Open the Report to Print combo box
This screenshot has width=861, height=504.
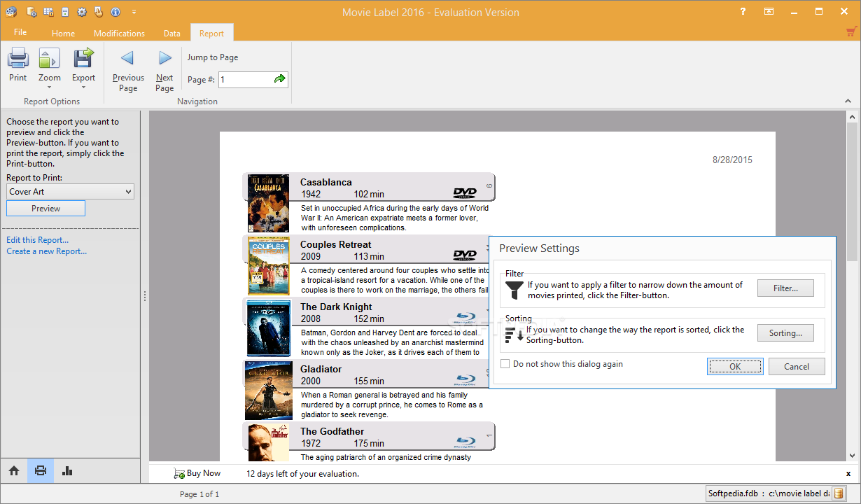click(71, 192)
